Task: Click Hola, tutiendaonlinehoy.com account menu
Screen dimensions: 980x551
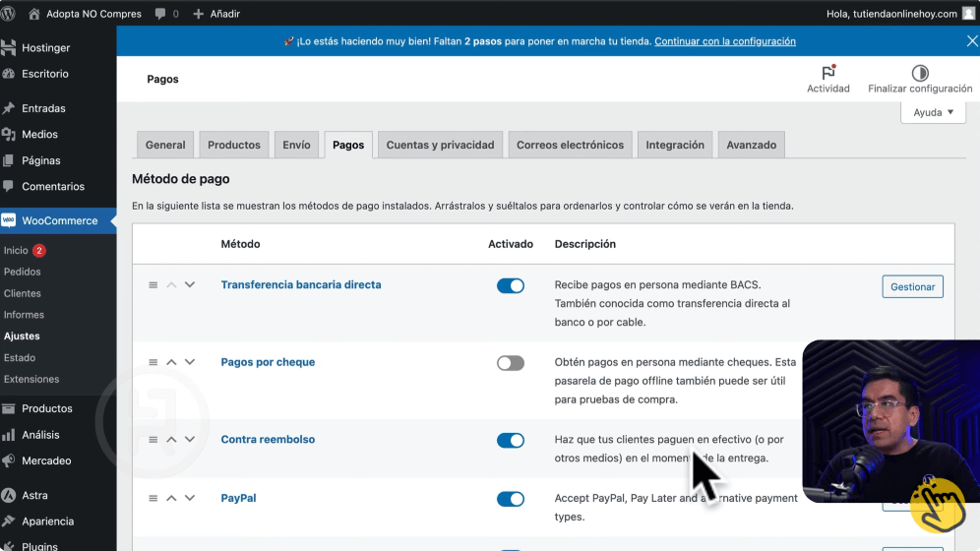Action: tap(900, 14)
